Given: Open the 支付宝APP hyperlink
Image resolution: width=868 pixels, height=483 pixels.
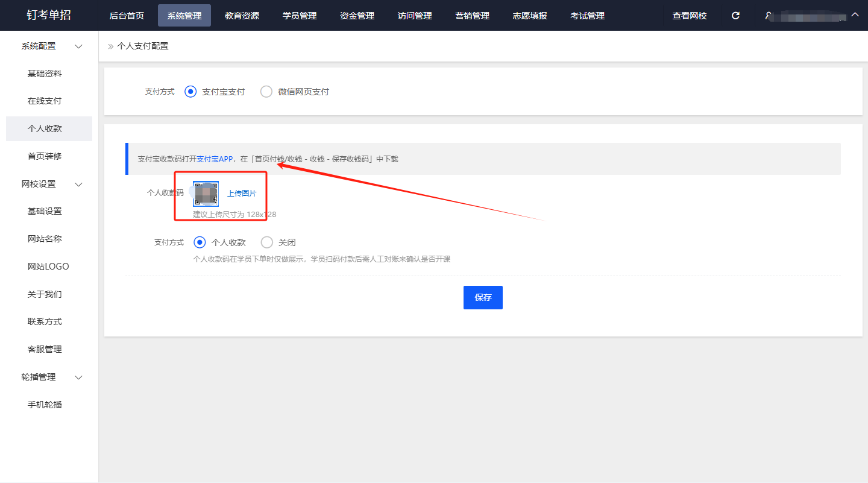Looking at the screenshot, I should [215, 159].
